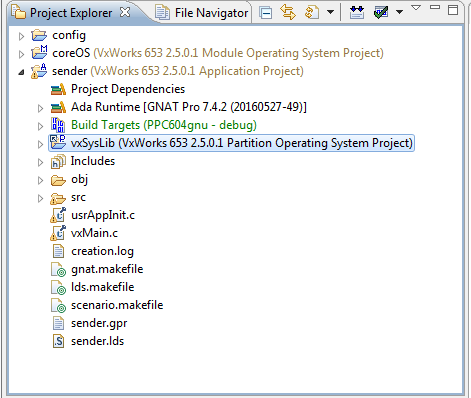Click the coreOS module project icon

(x=39, y=53)
